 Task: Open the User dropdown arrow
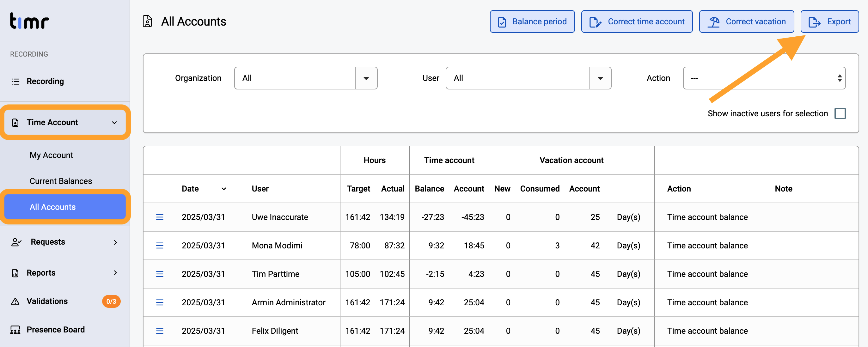pyautogui.click(x=600, y=78)
